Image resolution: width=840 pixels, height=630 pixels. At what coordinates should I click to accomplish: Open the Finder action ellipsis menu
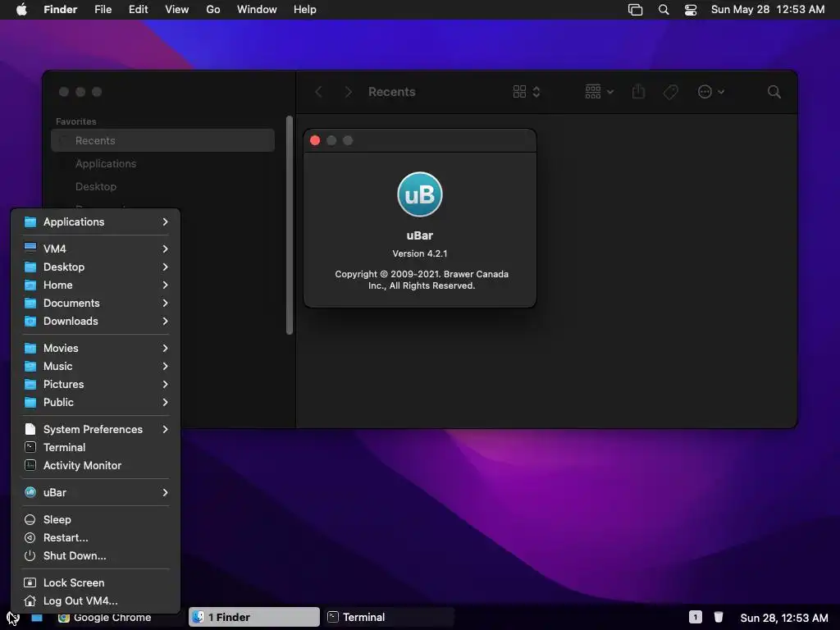pyautogui.click(x=711, y=92)
